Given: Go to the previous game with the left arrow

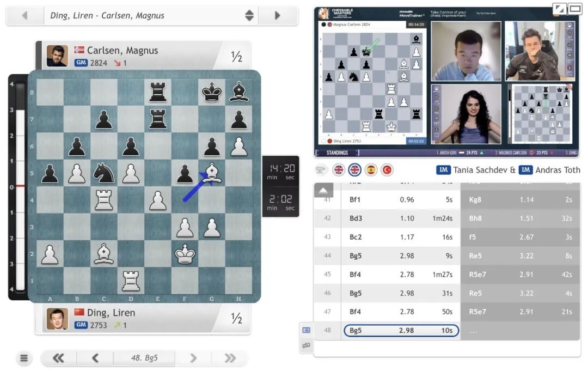Looking at the screenshot, I should point(24,15).
